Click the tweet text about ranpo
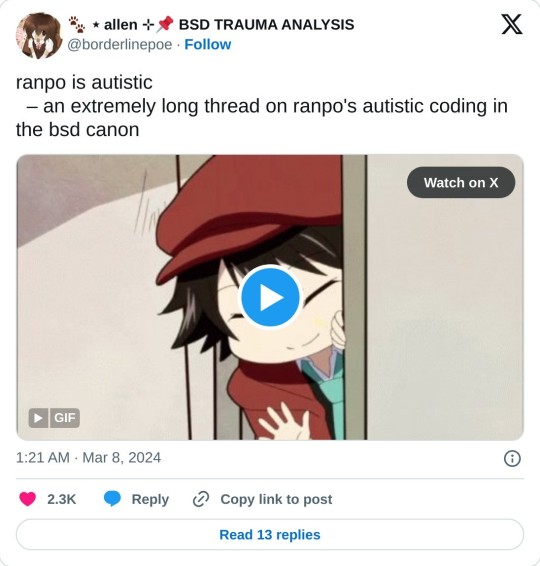The image size is (540, 566). [262, 106]
